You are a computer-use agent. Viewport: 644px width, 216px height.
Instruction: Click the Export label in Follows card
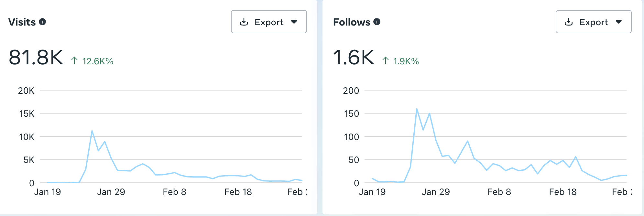(x=594, y=22)
